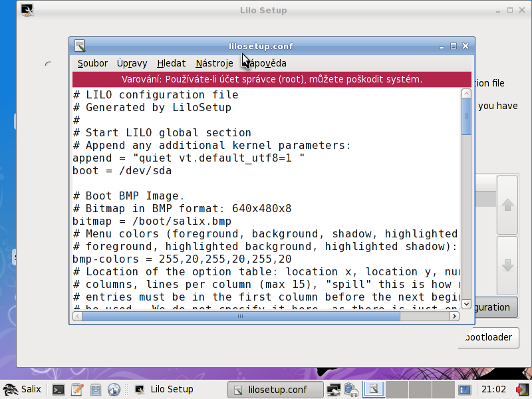The image size is (532, 399).
Task: Click the lilosetup.conf window title bar text
Action: tap(261, 46)
